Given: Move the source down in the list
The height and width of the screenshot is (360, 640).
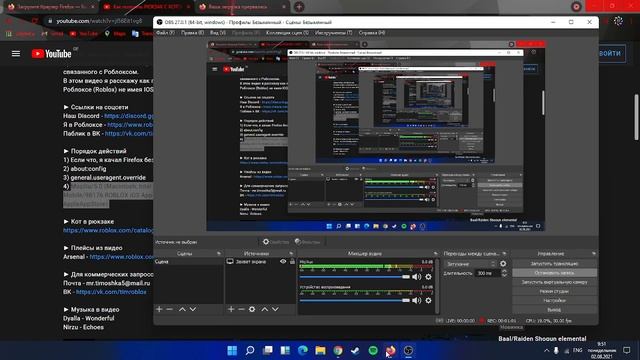Looking at the screenshot, I should point(276,309).
